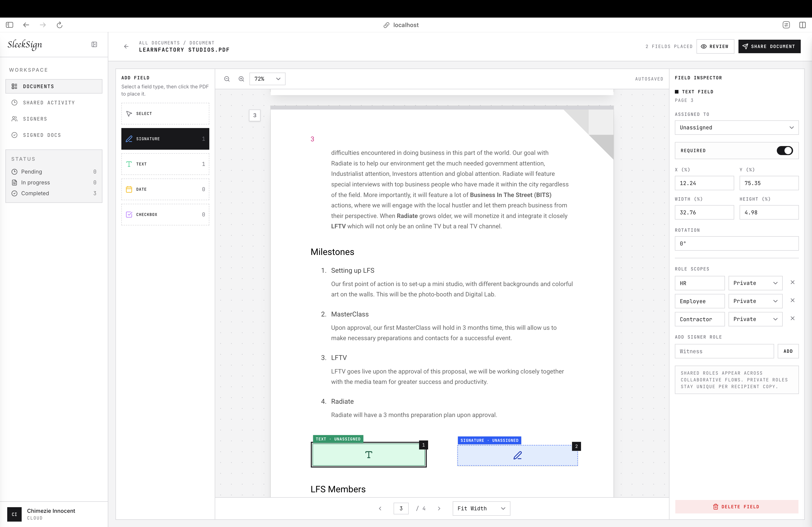The width and height of the screenshot is (812, 527).
Task: Open the Assigned To dropdown
Action: (737, 128)
